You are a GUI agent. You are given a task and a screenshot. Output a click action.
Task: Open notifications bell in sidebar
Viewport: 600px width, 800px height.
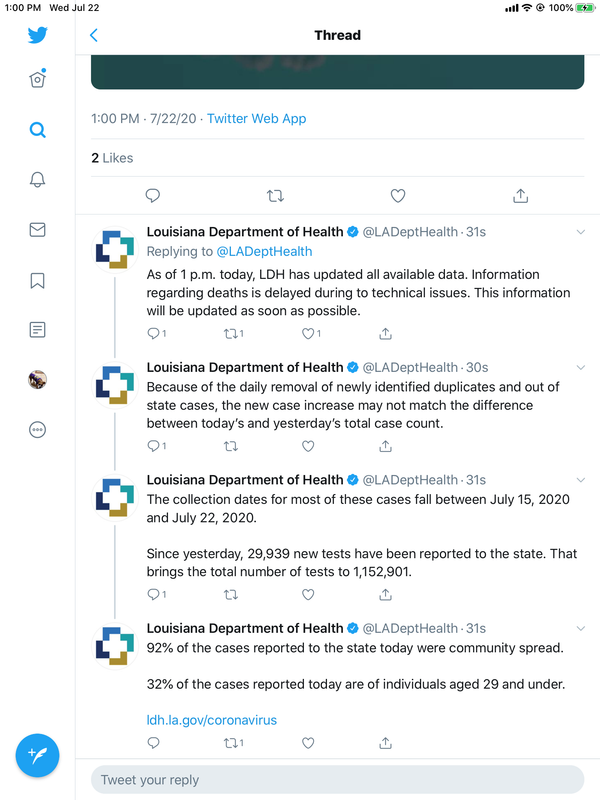point(38,180)
